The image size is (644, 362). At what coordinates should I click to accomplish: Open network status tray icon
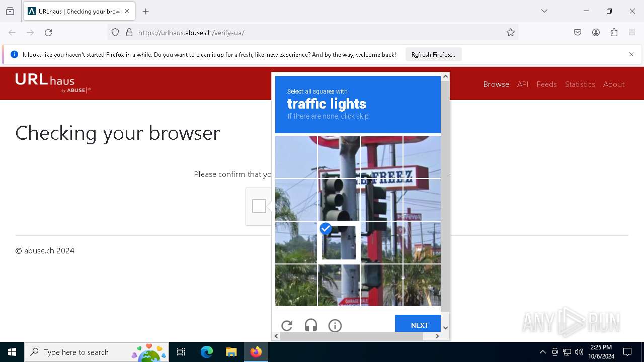click(x=567, y=352)
